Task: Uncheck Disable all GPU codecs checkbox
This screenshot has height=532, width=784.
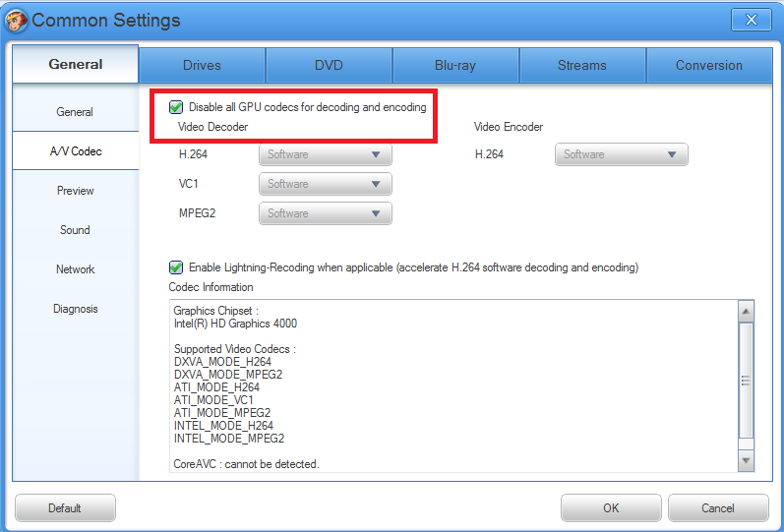Action: tap(176, 107)
